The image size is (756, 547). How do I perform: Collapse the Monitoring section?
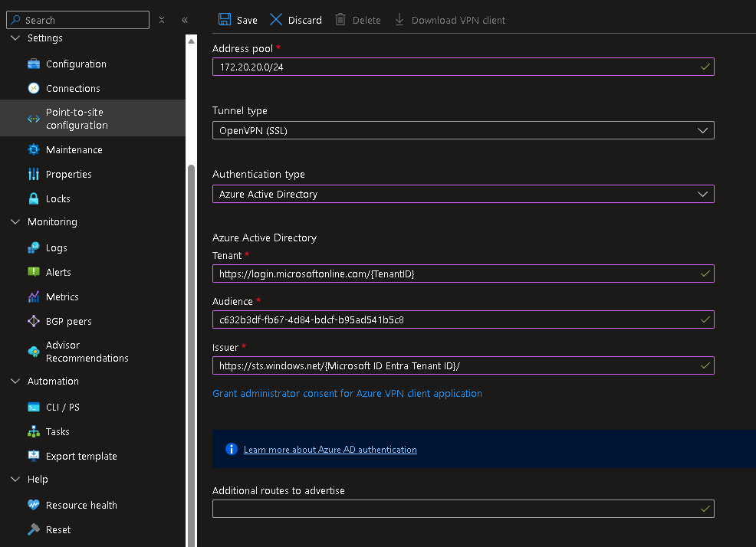[x=15, y=222]
